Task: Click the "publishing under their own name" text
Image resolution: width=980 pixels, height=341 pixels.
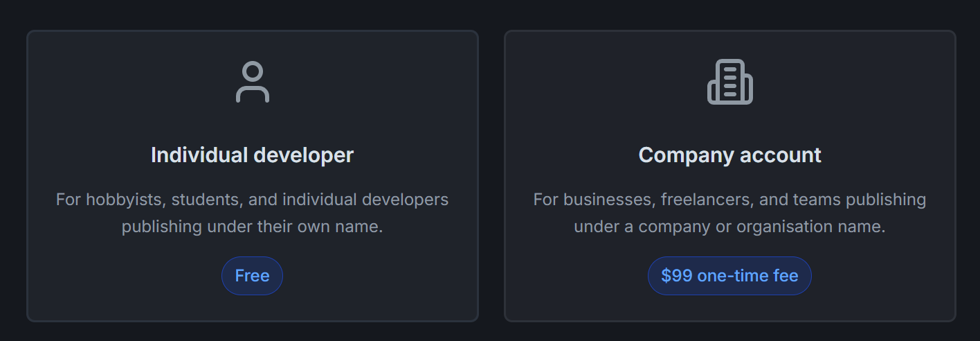Action: [x=252, y=227]
